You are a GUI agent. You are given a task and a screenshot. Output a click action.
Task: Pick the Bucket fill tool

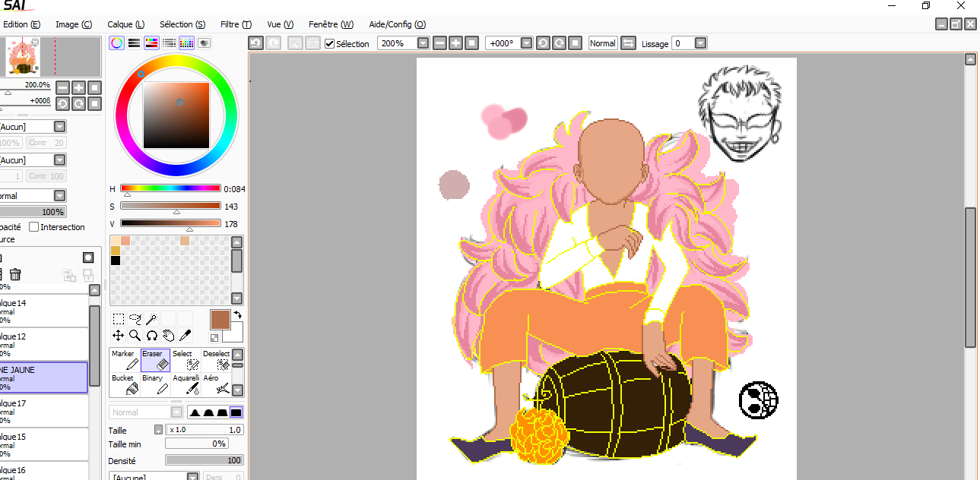tap(124, 384)
